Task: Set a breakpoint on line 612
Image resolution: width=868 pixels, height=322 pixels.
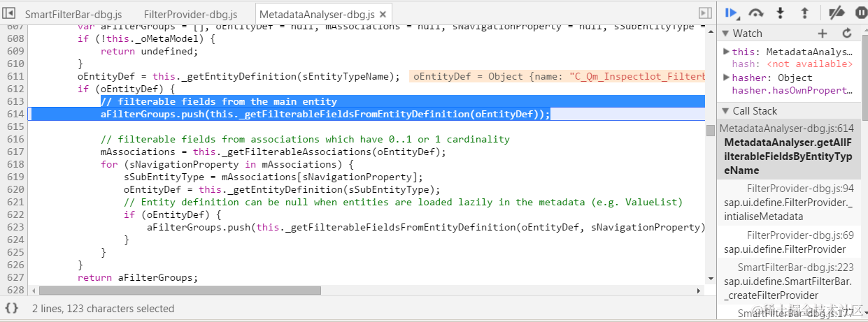Action: pos(15,89)
